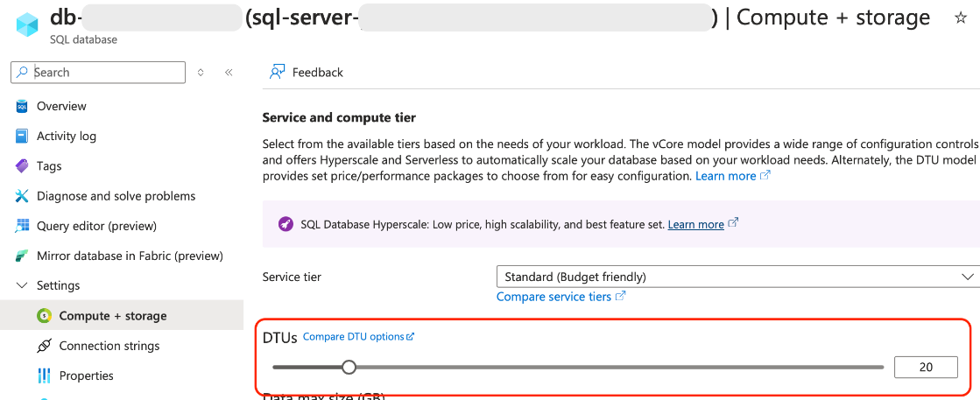This screenshot has height=400, width=980.
Task: Click the Feedback person icon
Action: click(x=277, y=72)
